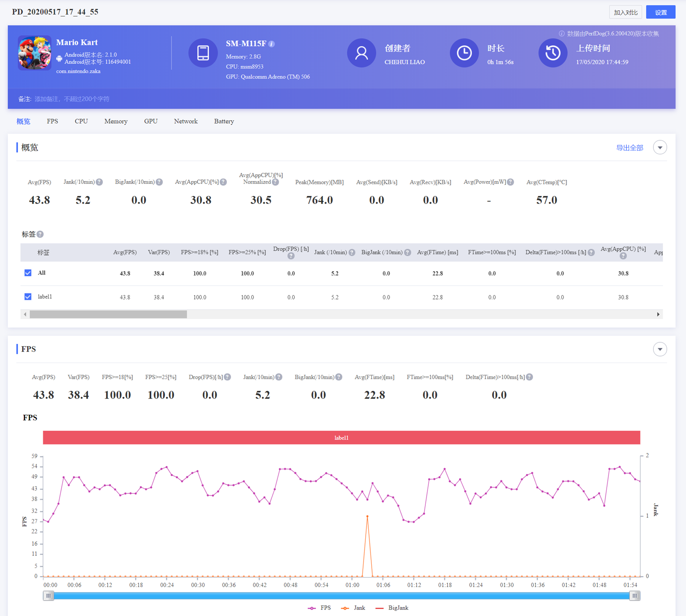Click help icon next to Jank(/10min) overview
686x616 pixels.
point(99,182)
